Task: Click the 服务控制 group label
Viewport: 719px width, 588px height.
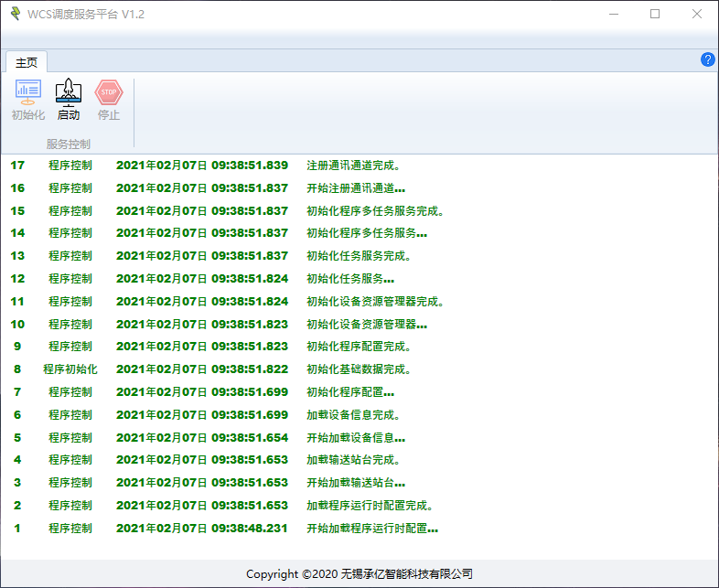Action: (x=69, y=144)
